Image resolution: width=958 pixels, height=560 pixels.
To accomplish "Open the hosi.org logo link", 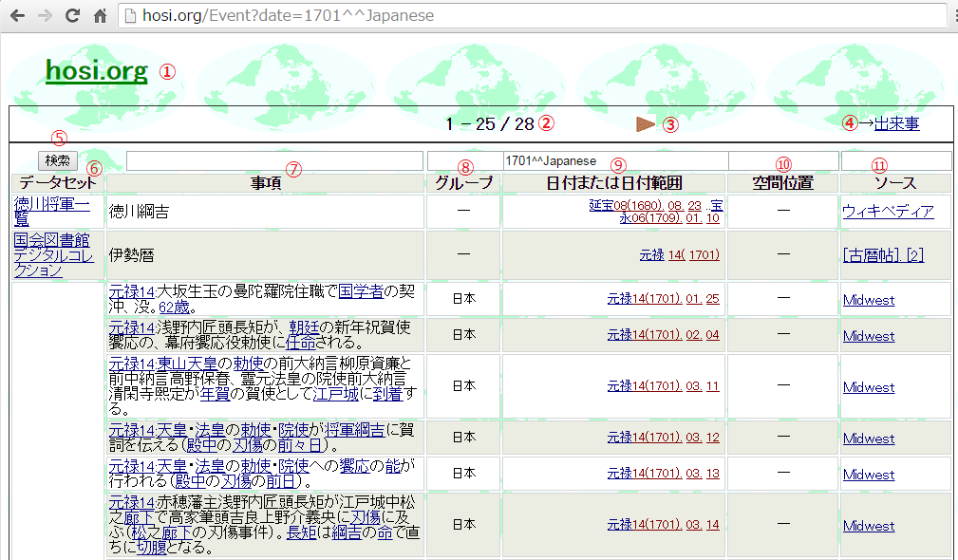I will 96,71.
